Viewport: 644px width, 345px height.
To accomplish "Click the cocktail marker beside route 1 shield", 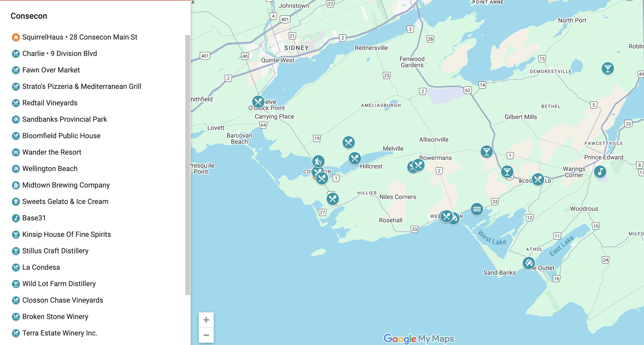I will pyautogui.click(x=487, y=152).
